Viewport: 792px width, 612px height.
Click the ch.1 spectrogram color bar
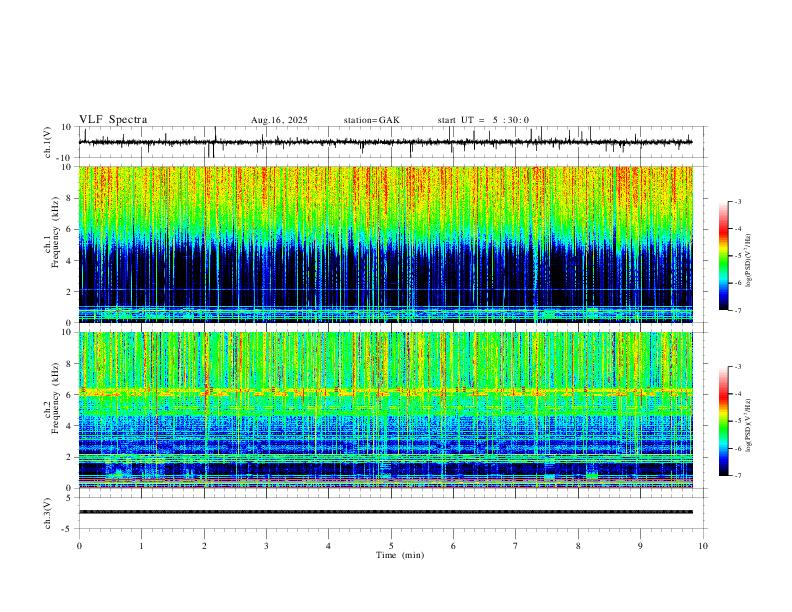pyautogui.click(x=723, y=256)
